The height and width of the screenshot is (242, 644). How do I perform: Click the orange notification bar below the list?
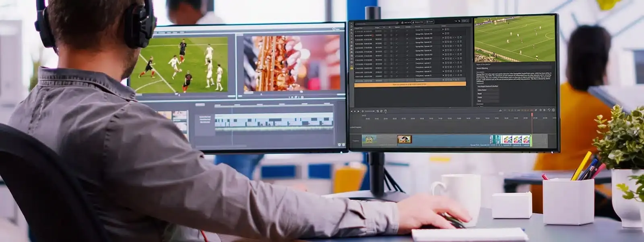coord(410,84)
